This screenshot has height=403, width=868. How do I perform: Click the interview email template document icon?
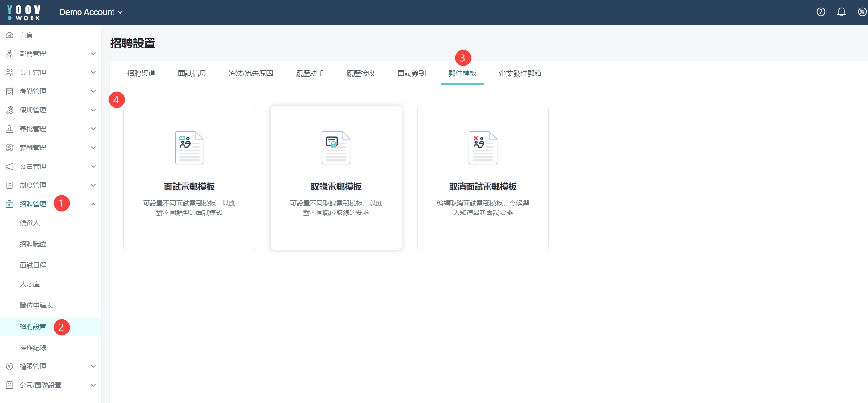coord(189,148)
